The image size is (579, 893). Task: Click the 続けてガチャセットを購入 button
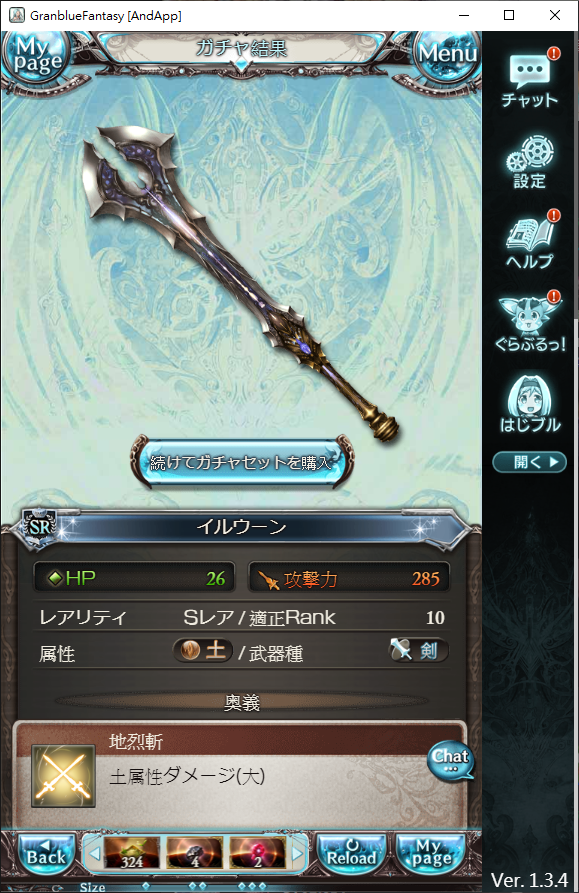[241, 462]
